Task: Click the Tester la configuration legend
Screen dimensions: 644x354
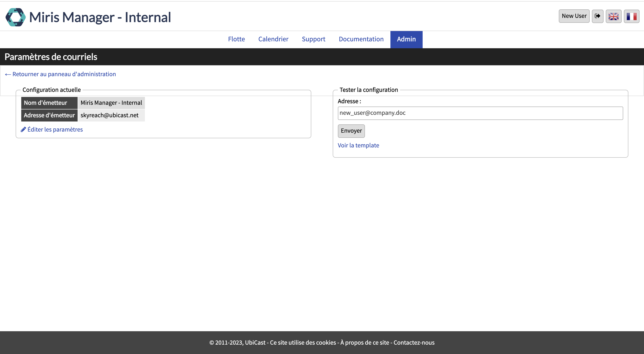Action: [x=369, y=90]
